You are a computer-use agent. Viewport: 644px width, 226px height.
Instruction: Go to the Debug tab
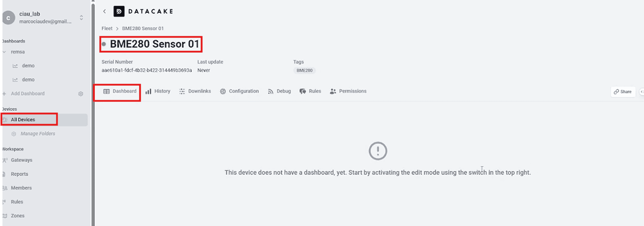point(279,91)
